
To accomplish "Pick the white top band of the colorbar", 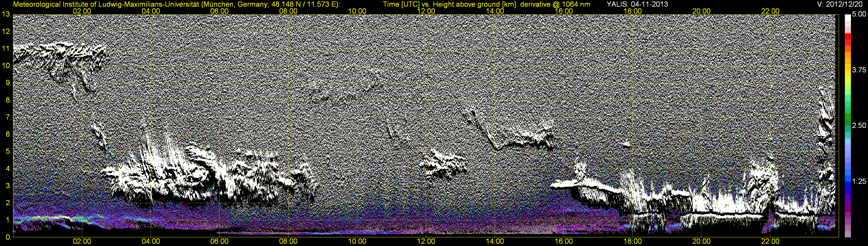I will coord(848,18).
